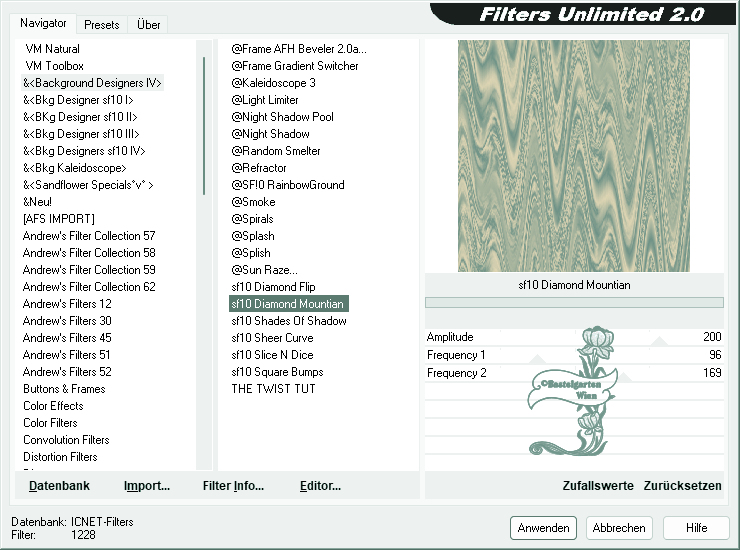
Task: Select @SF!0 RainbowGround filter
Action: (x=288, y=185)
